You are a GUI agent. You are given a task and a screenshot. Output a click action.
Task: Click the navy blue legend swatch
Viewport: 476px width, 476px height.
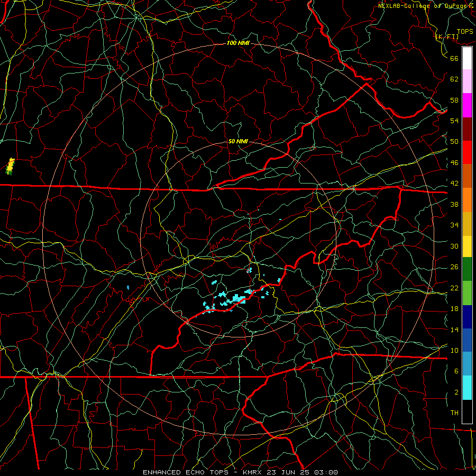[467, 317]
